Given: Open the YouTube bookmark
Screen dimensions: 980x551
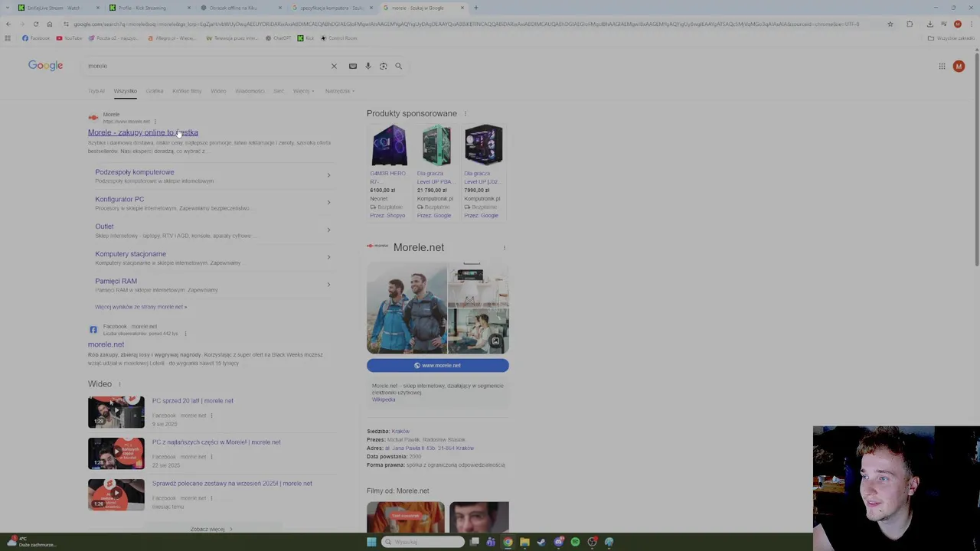Looking at the screenshot, I should pyautogui.click(x=69, y=38).
